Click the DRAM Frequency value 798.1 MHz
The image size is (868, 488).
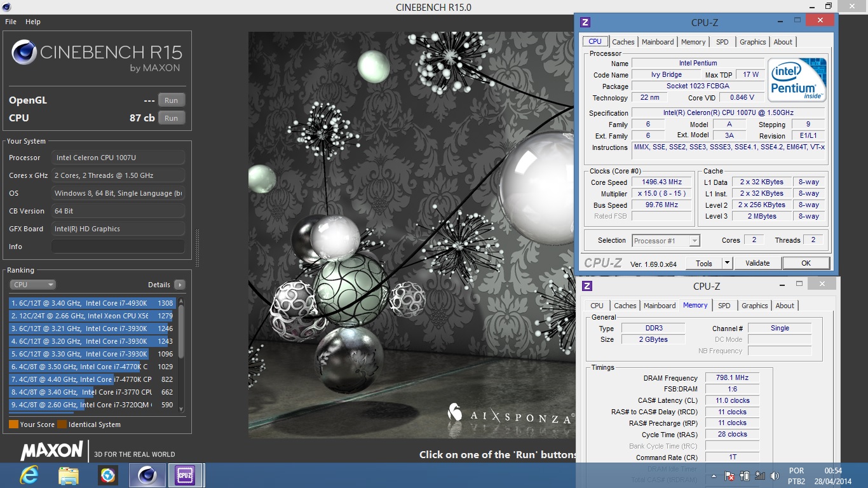[732, 377]
